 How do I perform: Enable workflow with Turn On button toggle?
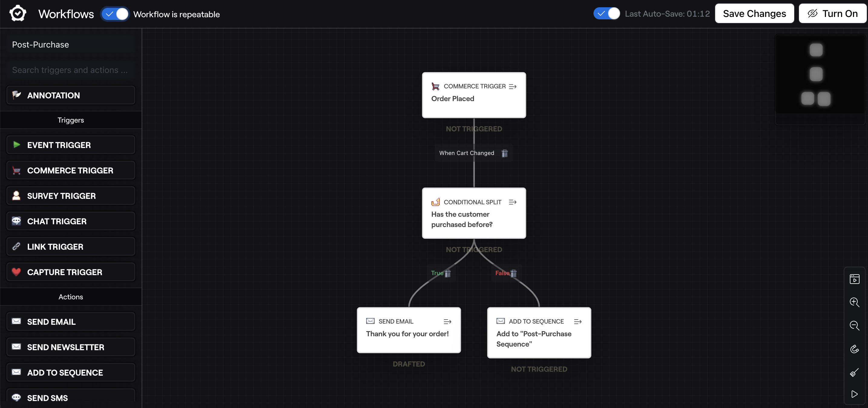click(x=831, y=13)
